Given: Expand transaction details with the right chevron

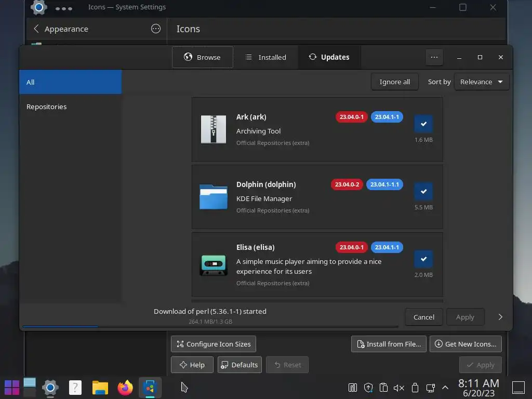Looking at the screenshot, I should point(500,317).
